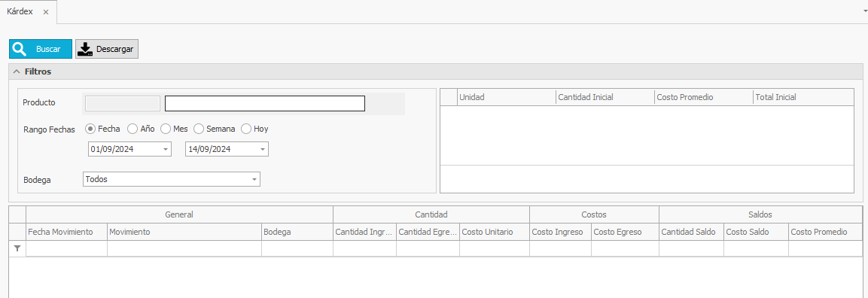Select the Año radio button
The width and height of the screenshot is (868, 298).
pos(132,129)
